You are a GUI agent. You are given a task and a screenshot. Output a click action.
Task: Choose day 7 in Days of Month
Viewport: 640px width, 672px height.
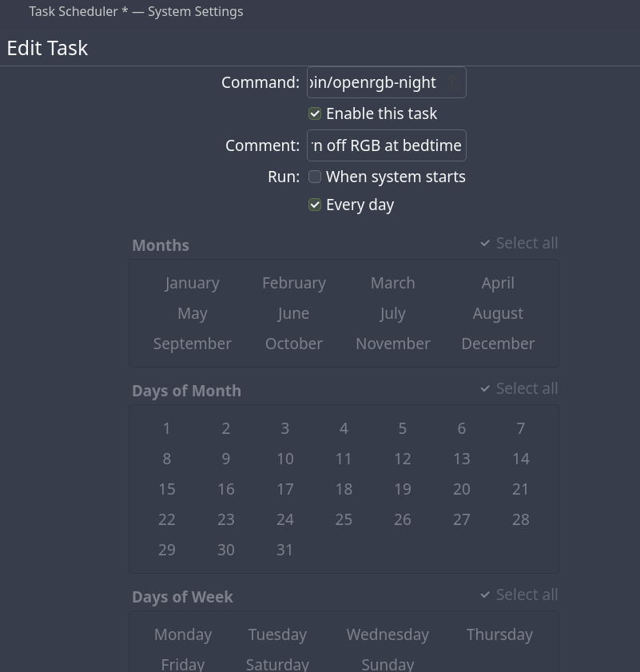(x=520, y=428)
